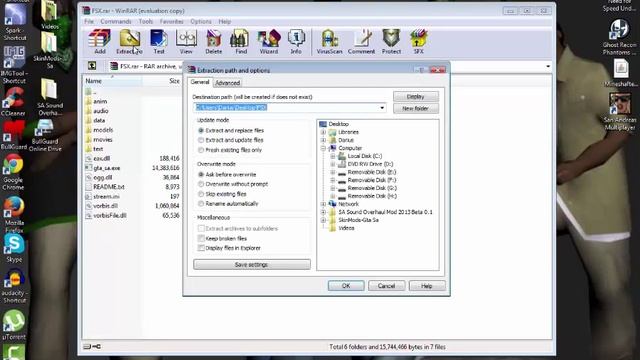Click the View toolbar icon
The image size is (640, 360).
click(186, 42)
